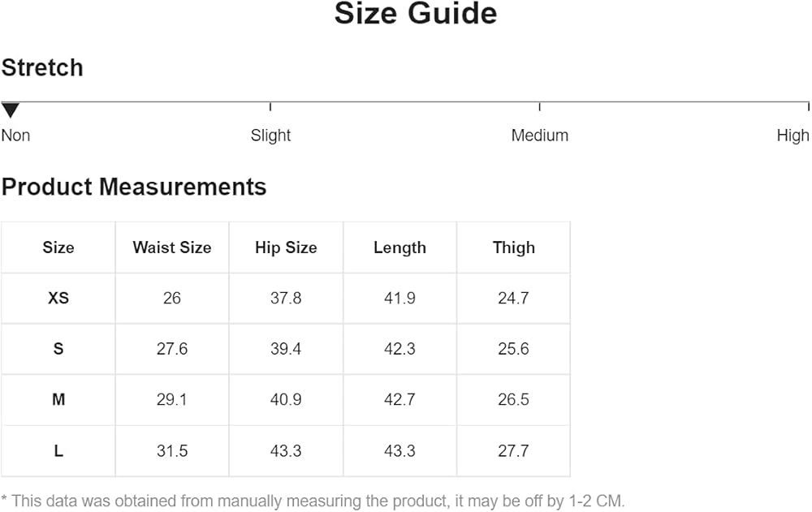Viewport: 812px width, 512px height.
Task: Select the Slight stretch label
Action: [270, 136]
